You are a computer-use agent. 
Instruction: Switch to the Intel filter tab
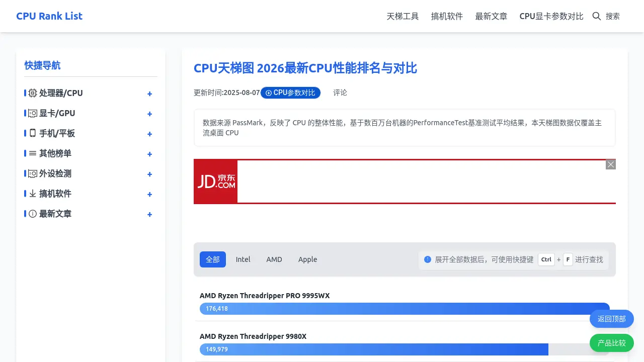click(243, 259)
